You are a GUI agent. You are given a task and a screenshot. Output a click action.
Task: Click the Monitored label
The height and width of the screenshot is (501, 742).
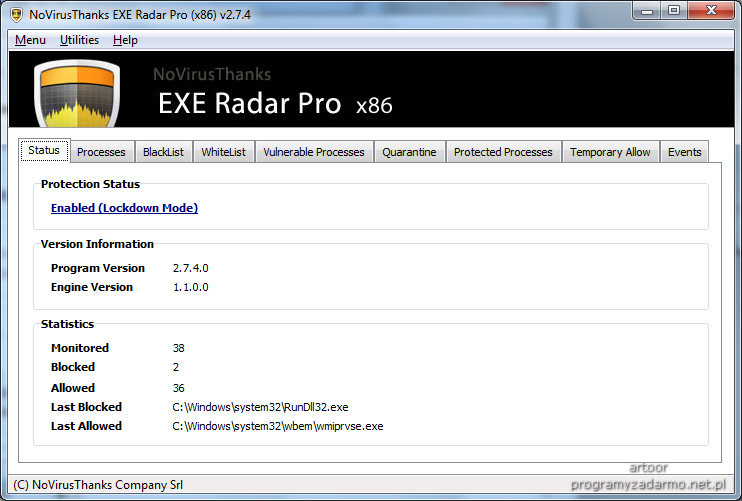coord(80,348)
